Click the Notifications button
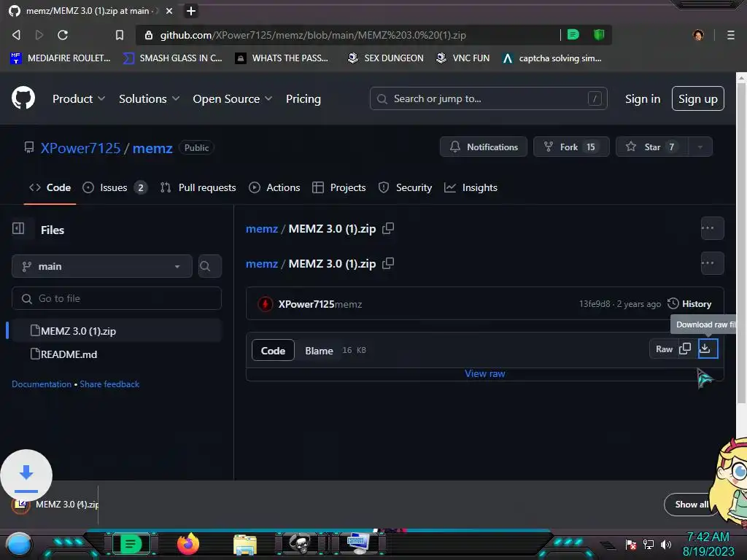The width and height of the screenshot is (747, 560). pyautogui.click(x=484, y=147)
